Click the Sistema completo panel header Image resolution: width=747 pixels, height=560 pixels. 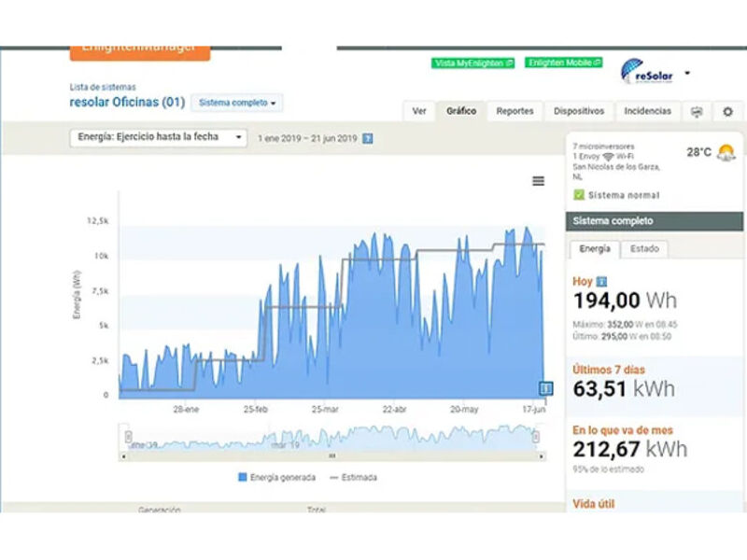[x=655, y=221]
